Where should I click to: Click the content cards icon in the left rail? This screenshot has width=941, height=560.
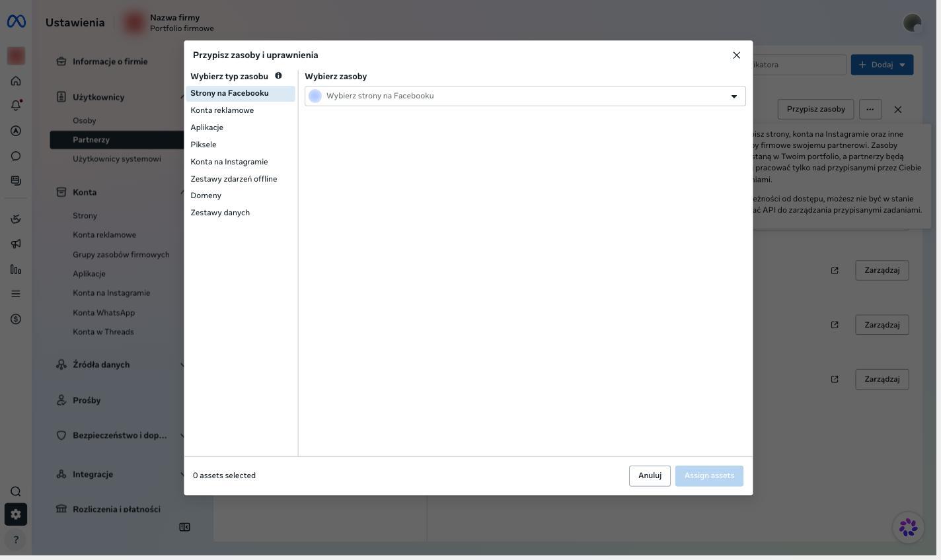coord(16,181)
